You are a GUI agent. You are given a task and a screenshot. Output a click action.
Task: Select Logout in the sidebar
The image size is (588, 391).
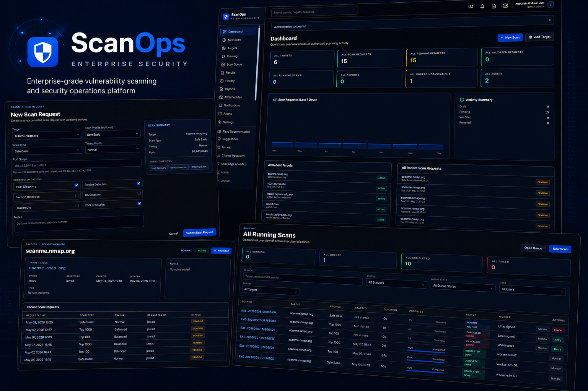click(225, 180)
